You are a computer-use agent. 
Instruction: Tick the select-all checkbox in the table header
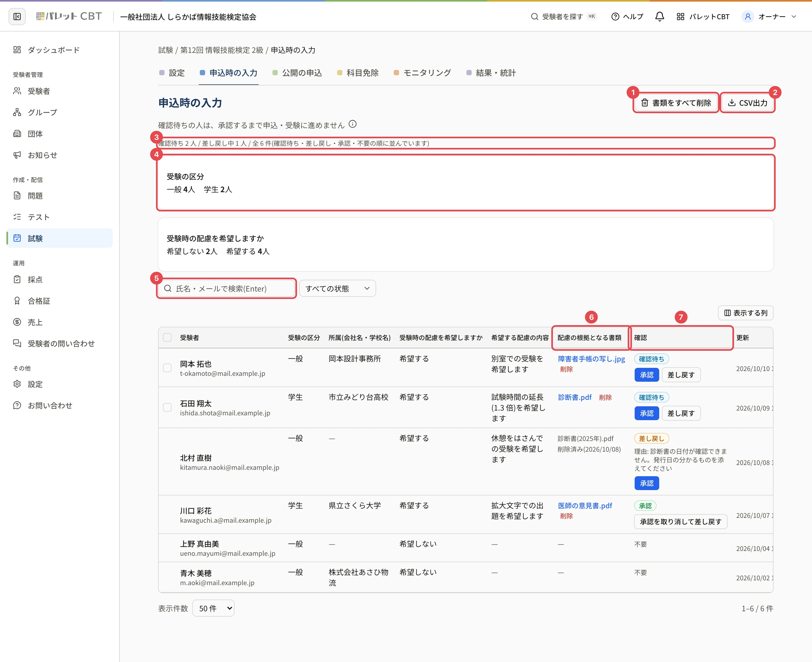167,337
